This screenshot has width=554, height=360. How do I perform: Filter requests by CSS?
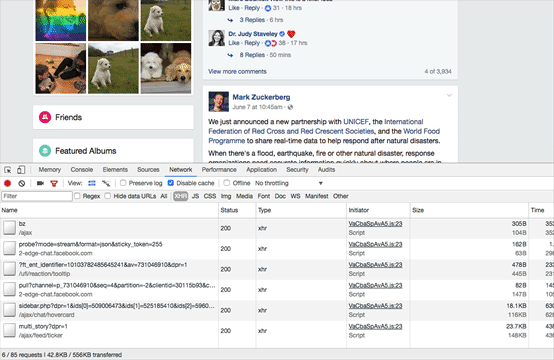pos(210,196)
